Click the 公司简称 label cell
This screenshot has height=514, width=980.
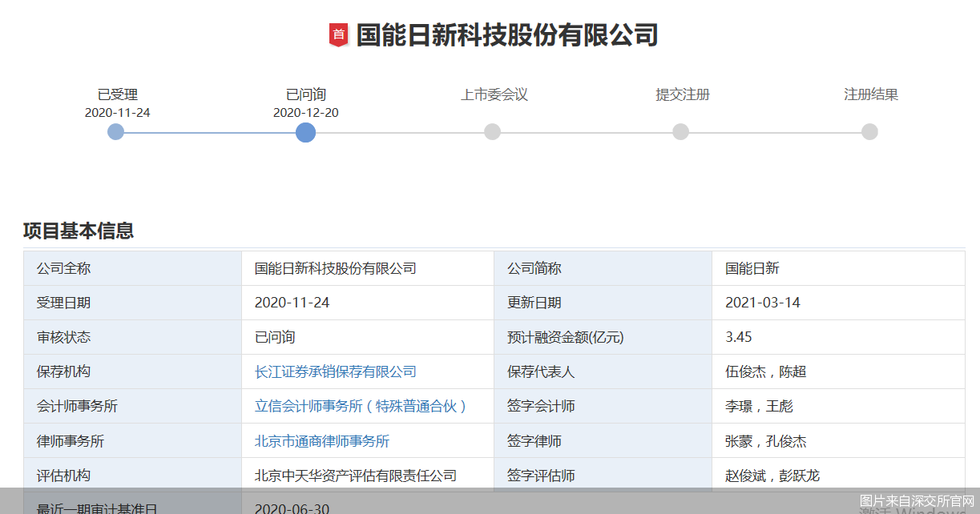(x=603, y=268)
